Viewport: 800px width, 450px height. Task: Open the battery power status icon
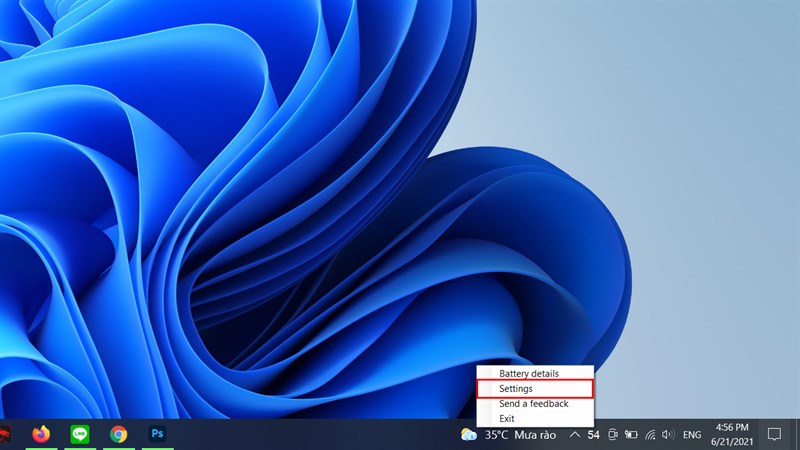click(630, 435)
